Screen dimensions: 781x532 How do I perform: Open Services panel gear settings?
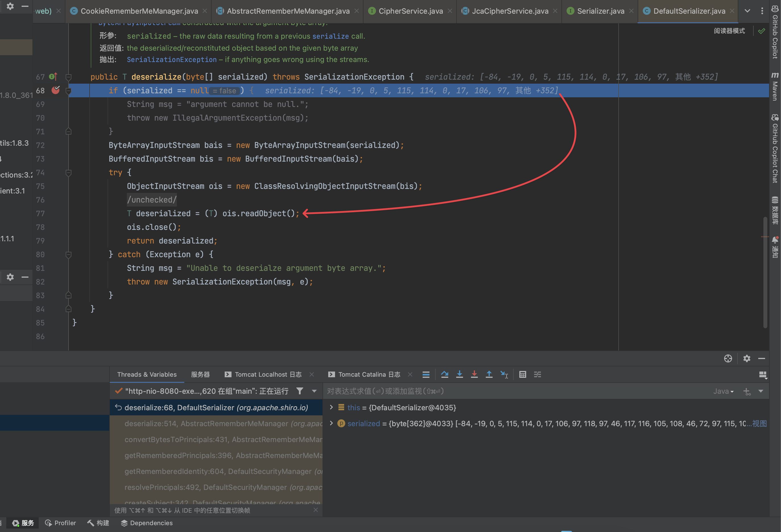747,358
